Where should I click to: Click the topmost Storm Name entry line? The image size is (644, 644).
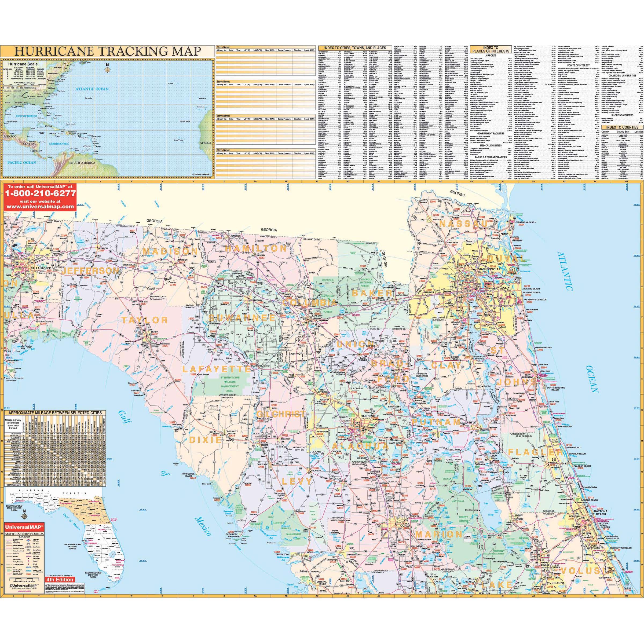265,47
